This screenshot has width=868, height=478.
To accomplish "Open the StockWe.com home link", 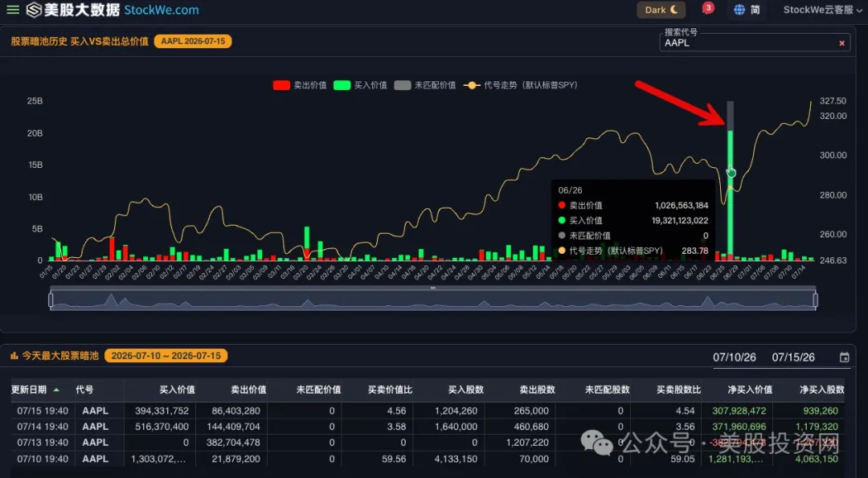I will click(161, 10).
